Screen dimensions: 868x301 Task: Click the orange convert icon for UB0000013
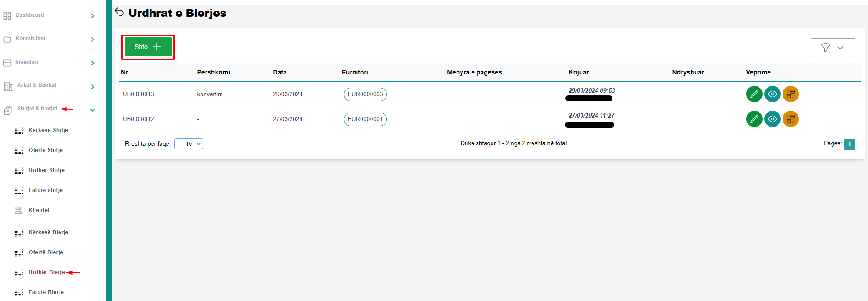790,94
